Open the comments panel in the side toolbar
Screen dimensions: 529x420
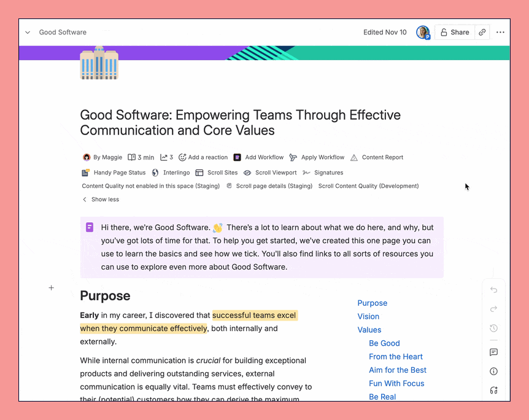coord(493,352)
